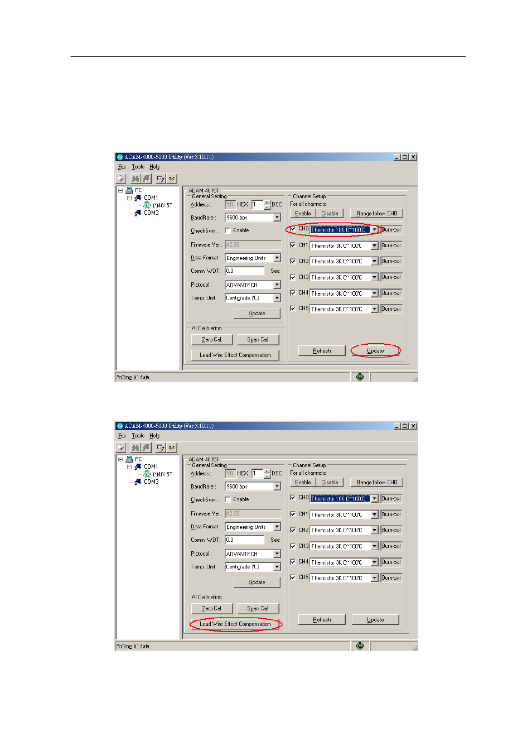This screenshot has width=532, height=756.
Task: Click the terminal window toolbar icon in lower window
Action: [161, 448]
